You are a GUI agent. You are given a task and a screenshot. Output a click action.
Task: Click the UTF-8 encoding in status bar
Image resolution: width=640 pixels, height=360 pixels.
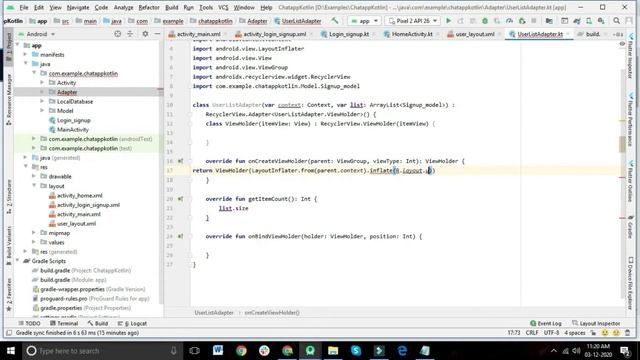551,333
